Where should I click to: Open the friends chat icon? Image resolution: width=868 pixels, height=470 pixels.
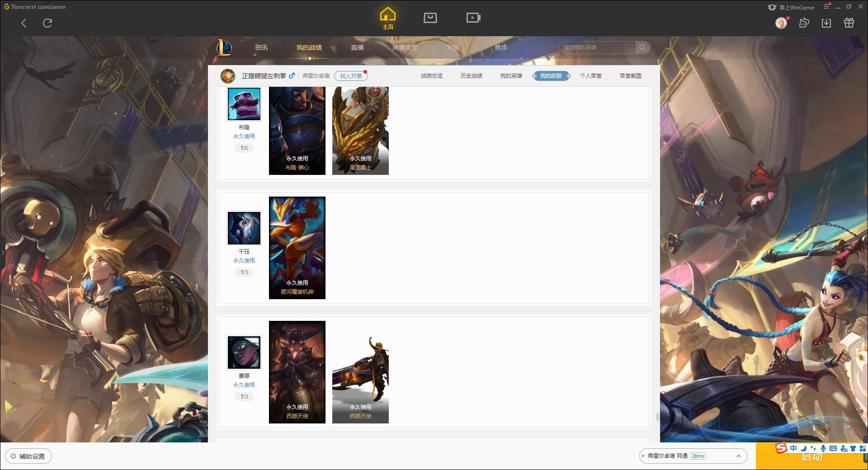point(804,23)
